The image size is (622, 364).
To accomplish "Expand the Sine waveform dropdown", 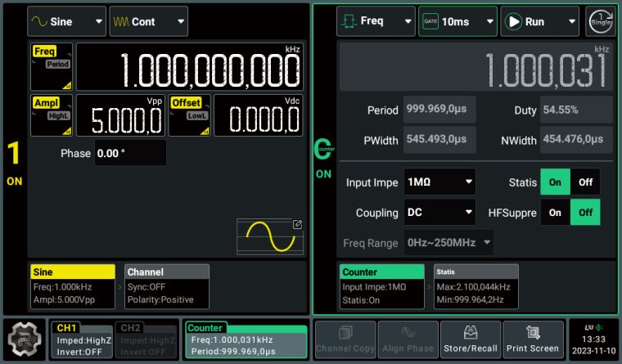I will pos(66,22).
